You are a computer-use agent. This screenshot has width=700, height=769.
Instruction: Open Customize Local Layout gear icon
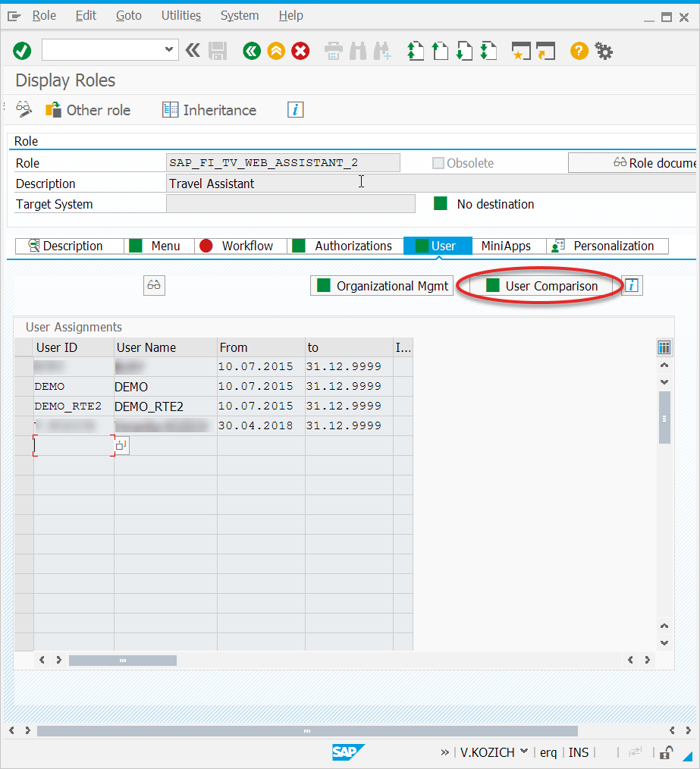click(604, 51)
